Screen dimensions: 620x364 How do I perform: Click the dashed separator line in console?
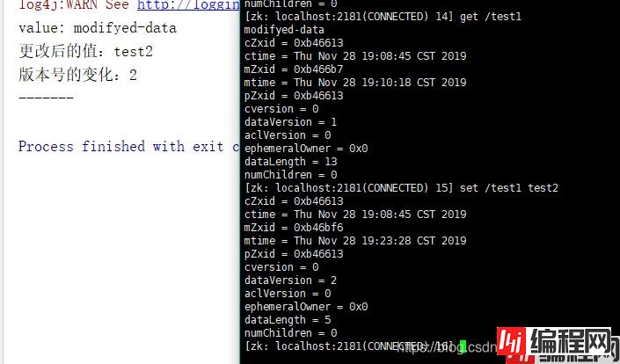pos(46,97)
